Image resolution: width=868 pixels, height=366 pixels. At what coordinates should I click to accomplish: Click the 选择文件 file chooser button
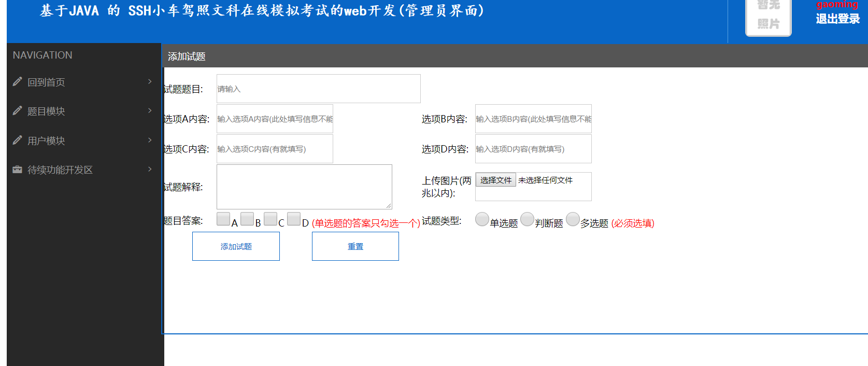click(x=496, y=180)
